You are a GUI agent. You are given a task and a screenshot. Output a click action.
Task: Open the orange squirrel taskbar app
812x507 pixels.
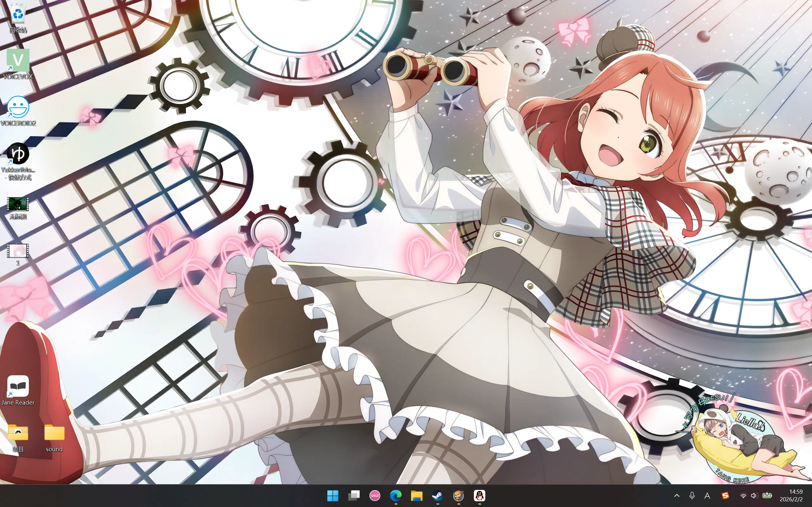point(459,495)
